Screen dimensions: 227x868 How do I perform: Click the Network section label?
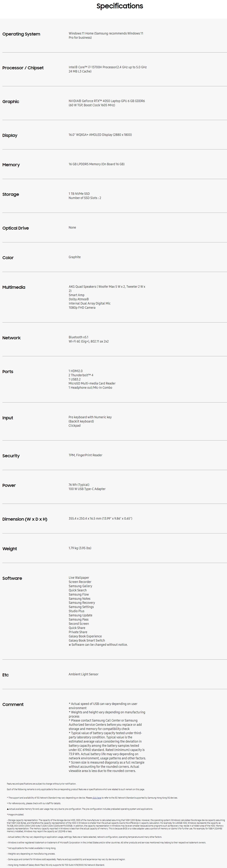click(x=11, y=338)
